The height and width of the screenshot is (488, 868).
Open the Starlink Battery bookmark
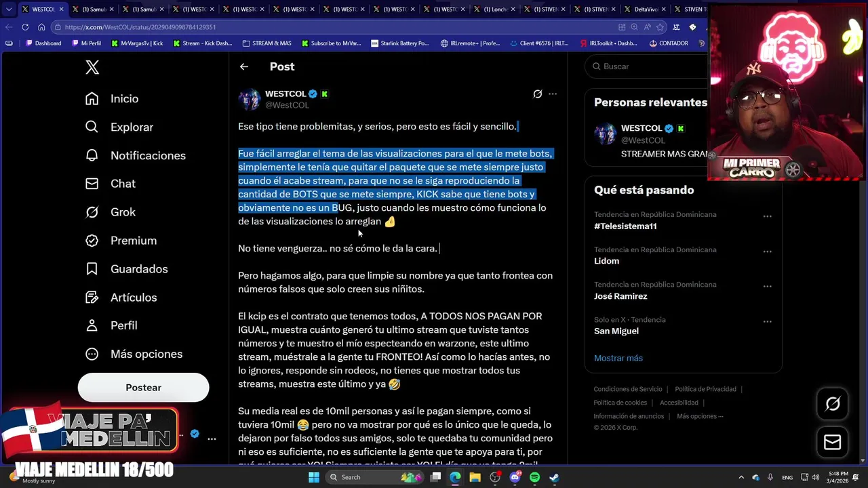click(x=400, y=43)
